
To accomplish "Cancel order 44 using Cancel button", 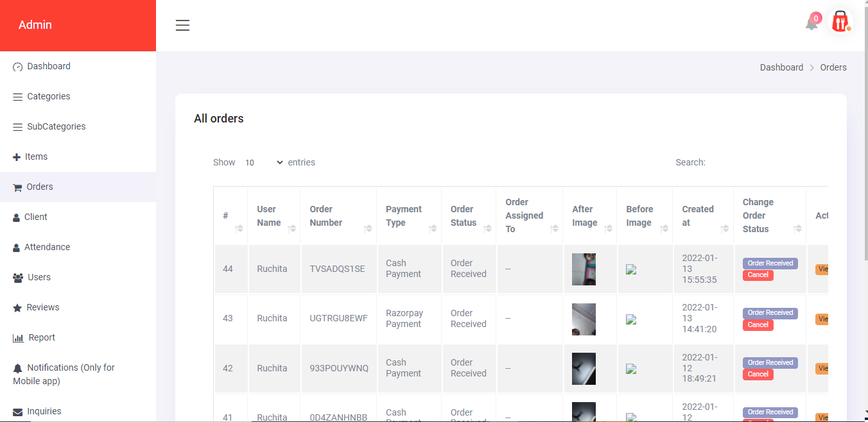I will coord(758,275).
